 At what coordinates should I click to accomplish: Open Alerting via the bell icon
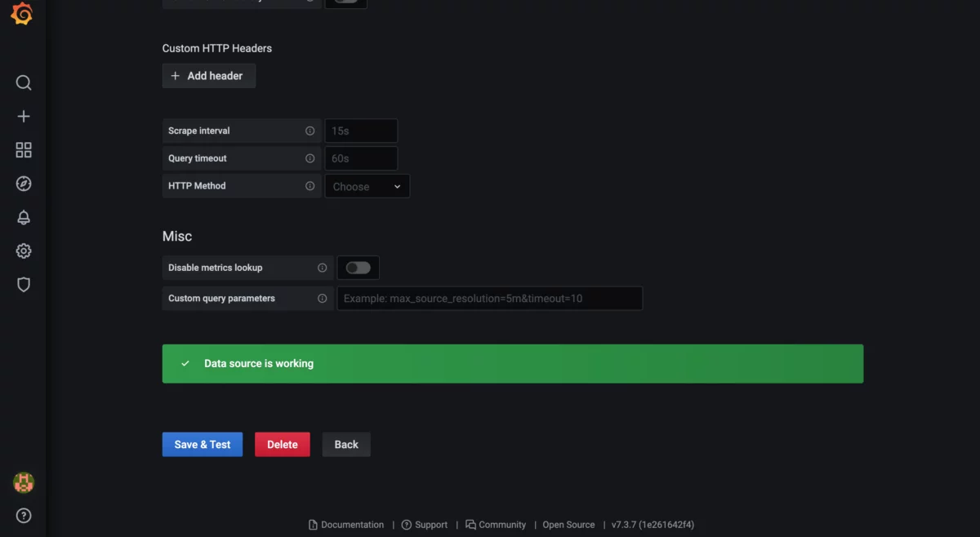(x=23, y=217)
